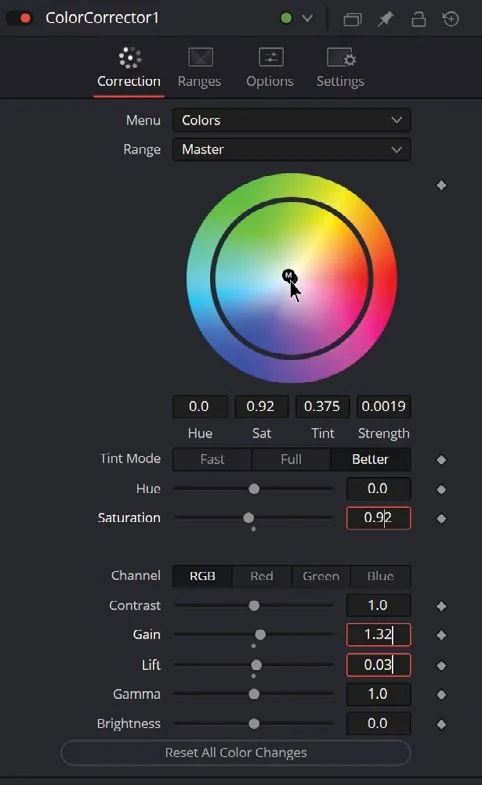Viewport: 482px width, 785px height.
Task: Click the Gain slider handle
Action: (260, 635)
